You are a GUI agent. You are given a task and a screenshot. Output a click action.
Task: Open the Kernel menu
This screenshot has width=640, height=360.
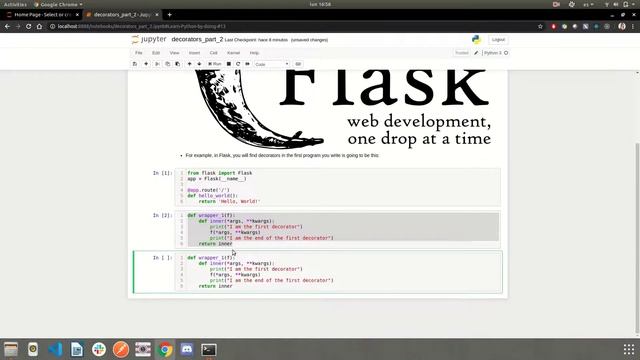[233, 53]
